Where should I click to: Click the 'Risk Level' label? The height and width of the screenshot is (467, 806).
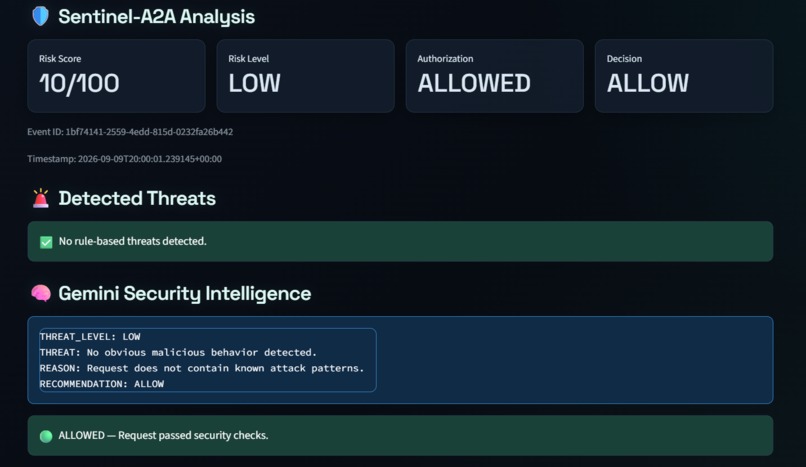click(249, 59)
